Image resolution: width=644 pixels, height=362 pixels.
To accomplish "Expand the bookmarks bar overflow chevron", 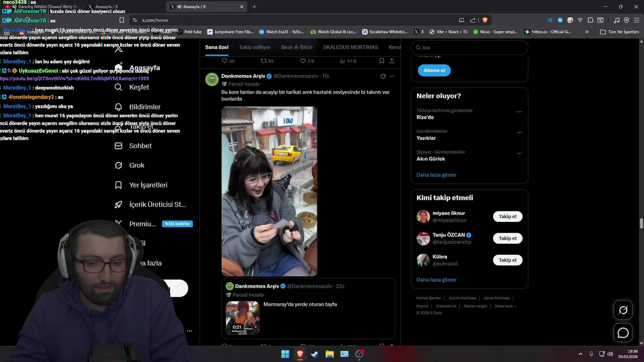I will pos(587,32).
